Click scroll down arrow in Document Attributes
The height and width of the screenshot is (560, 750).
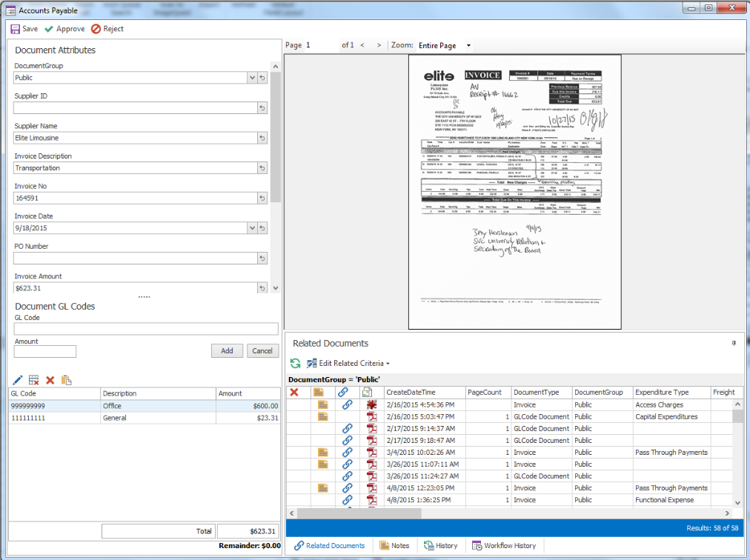coord(276,288)
